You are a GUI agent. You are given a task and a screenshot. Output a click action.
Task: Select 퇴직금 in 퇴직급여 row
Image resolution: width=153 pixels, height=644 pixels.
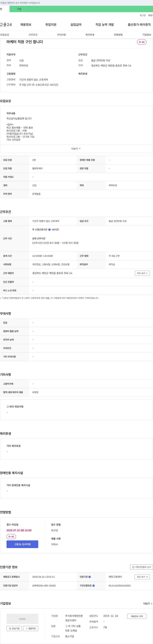click(112, 264)
